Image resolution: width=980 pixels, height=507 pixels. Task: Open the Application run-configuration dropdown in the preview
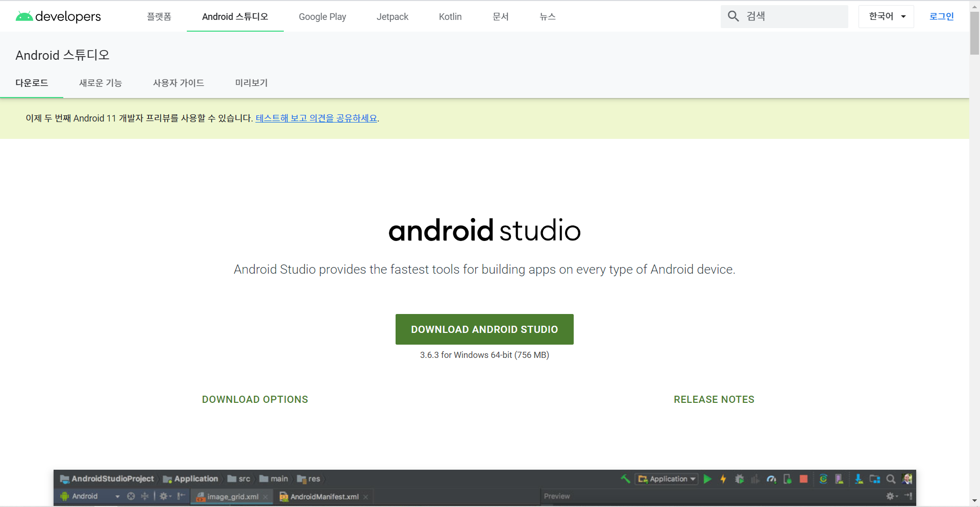pos(667,479)
